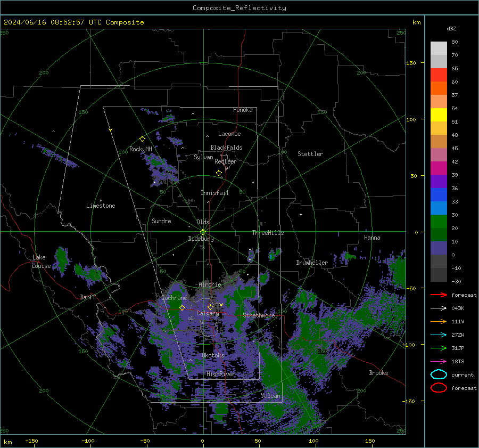Click the yellow diamond marker above Calgary
Viewport: 479px width, 448px height.
[x=210, y=307]
